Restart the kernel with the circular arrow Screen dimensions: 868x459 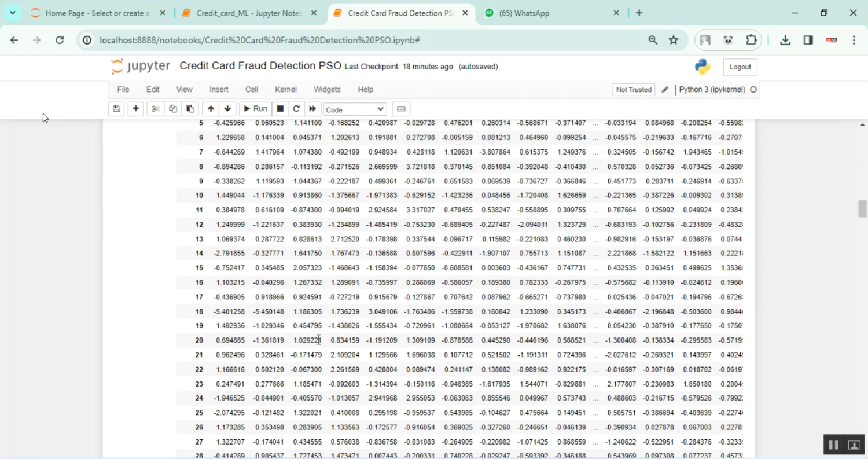[x=296, y=109]
